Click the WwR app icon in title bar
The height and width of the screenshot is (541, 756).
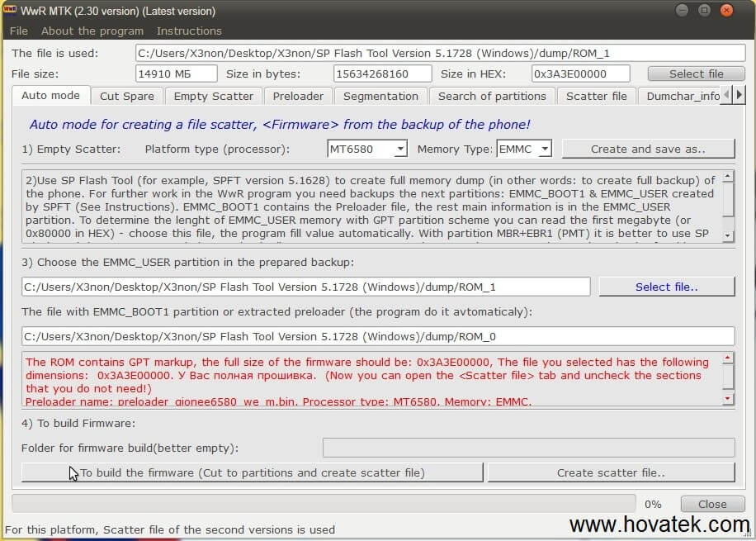[x=10, y=10]
